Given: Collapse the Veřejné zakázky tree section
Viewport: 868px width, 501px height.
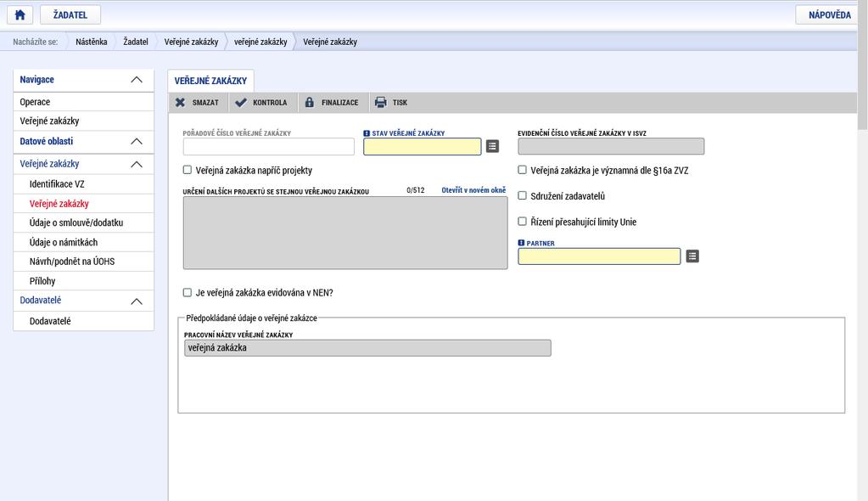Looking at the screenshot, I should (x=136, y=165).
